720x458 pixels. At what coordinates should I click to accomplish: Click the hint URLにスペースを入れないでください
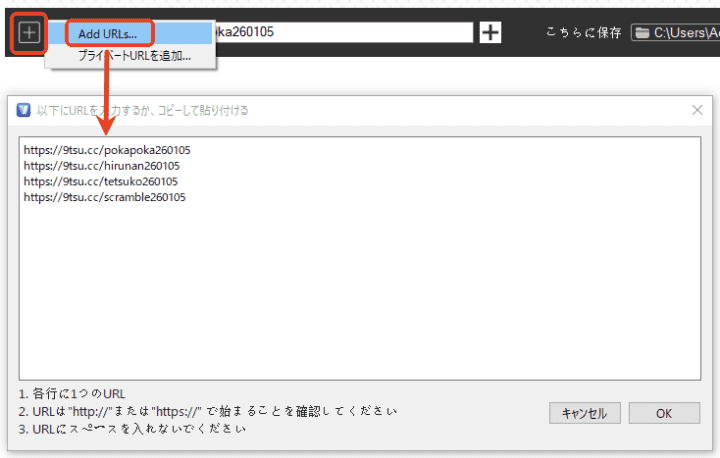(x=132, y=429)
